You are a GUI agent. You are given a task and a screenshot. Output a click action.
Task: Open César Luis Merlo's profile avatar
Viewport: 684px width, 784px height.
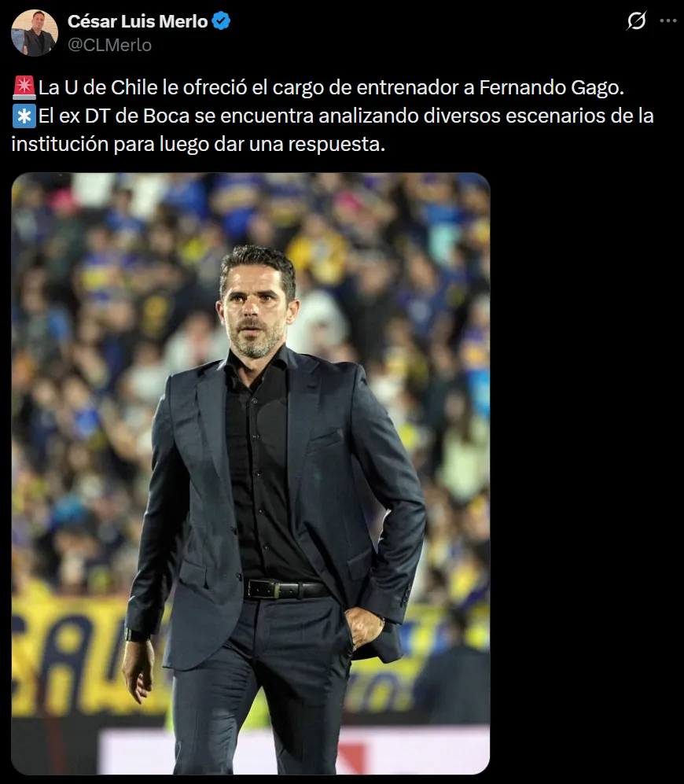point(35,33)
